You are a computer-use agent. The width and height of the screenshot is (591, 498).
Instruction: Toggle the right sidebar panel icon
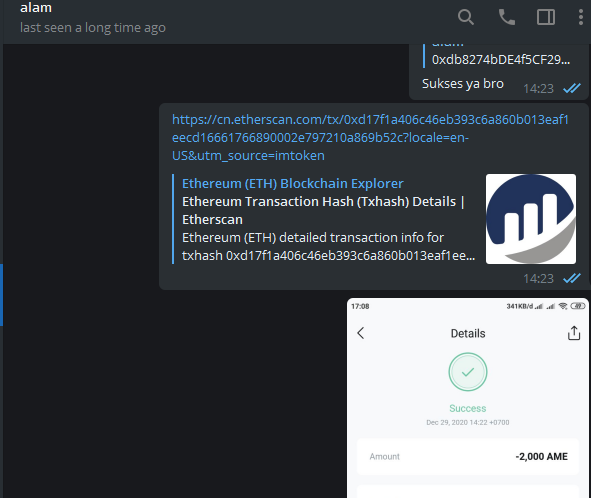coord(545,17)
